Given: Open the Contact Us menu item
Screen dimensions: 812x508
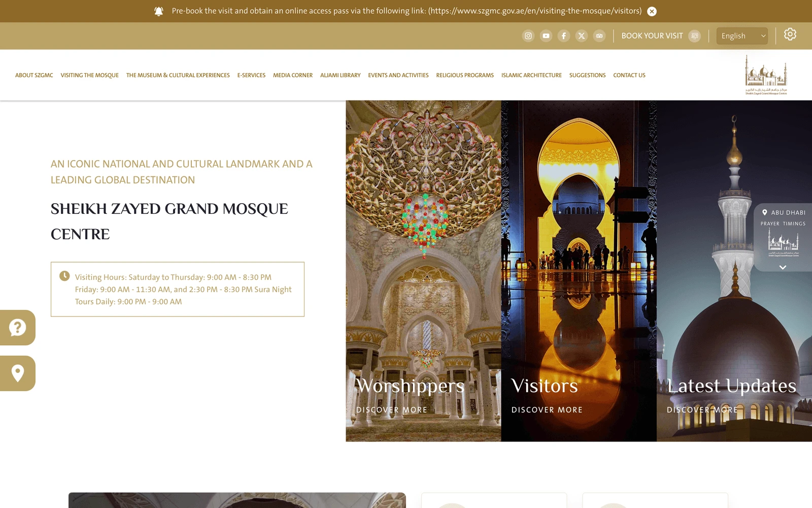Looking at the screenshot, I should click(x=629, y=75).
